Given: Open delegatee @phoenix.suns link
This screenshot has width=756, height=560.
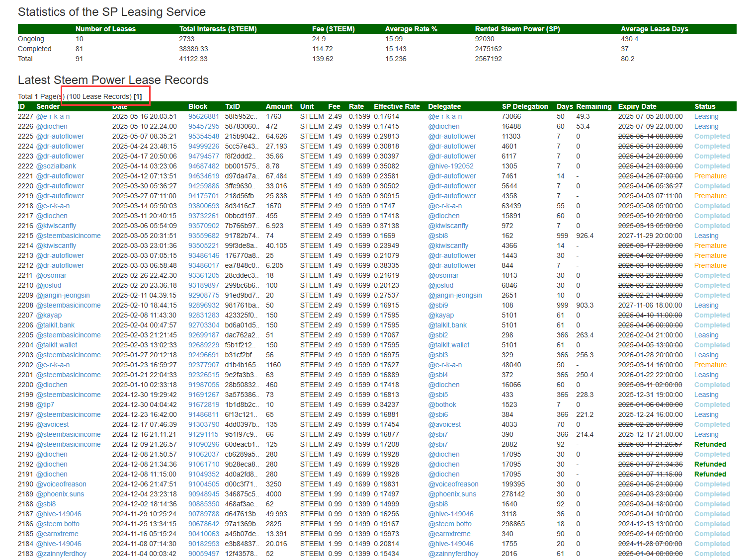Looking at the screenshot, I should (452, 494).
